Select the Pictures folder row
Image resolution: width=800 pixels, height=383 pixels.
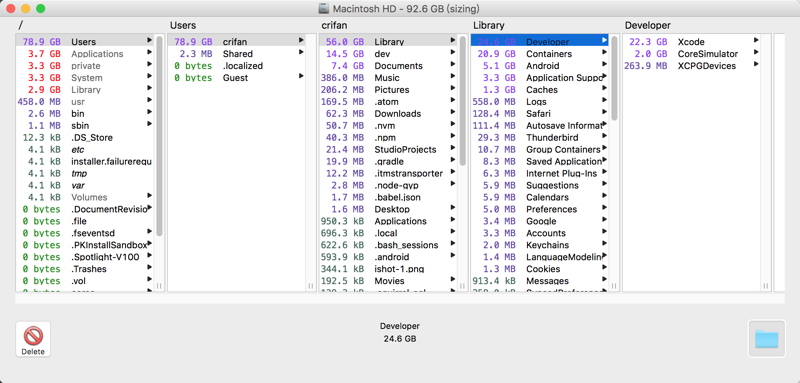click(x=388, y=89)
